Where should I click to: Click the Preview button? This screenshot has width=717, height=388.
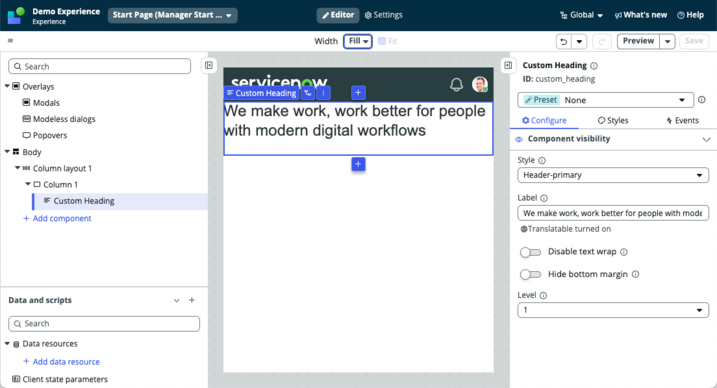click(638, 41)
